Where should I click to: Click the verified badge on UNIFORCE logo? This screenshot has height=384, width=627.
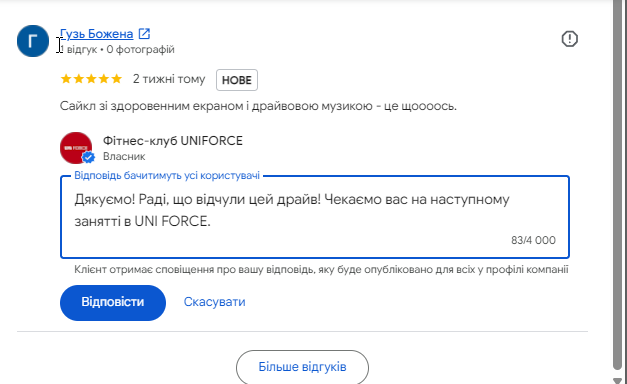pos(88,158)
